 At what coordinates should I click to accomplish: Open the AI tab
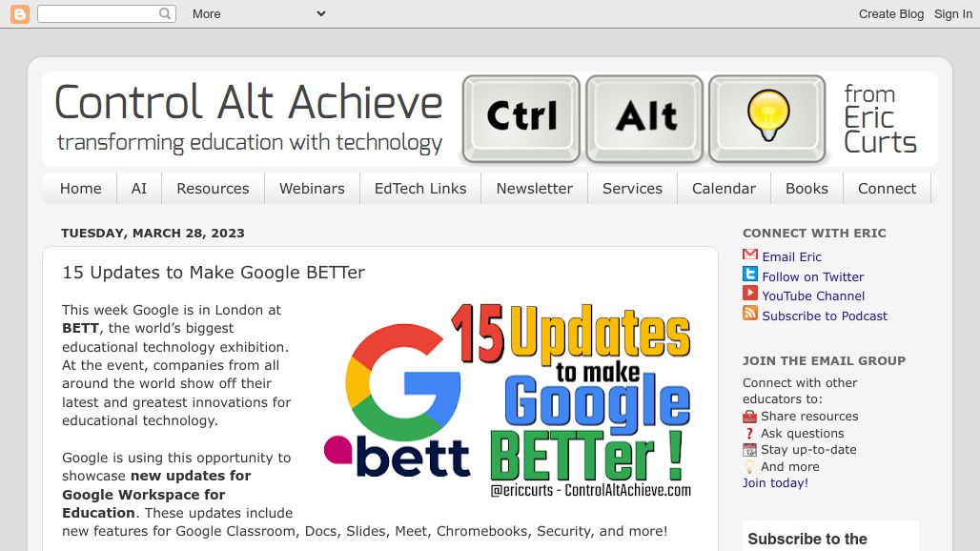pyautogui.click(x=139, y=189)
